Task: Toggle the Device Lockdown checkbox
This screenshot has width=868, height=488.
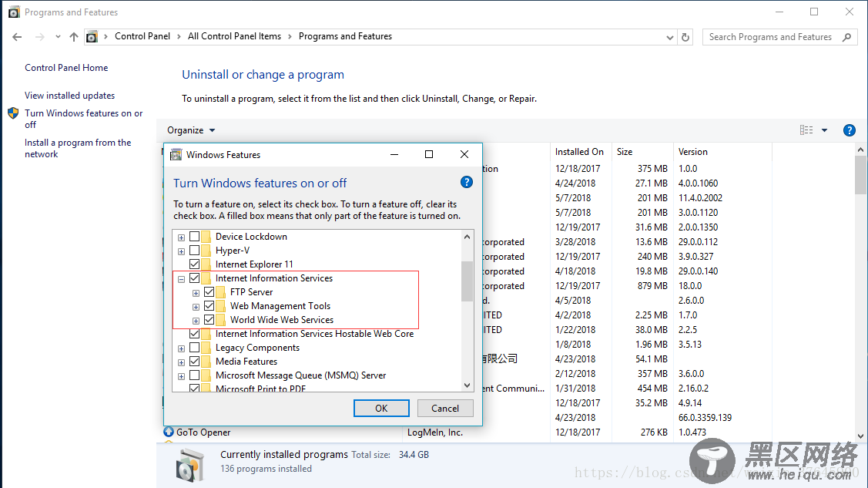Action: [194, 237]
